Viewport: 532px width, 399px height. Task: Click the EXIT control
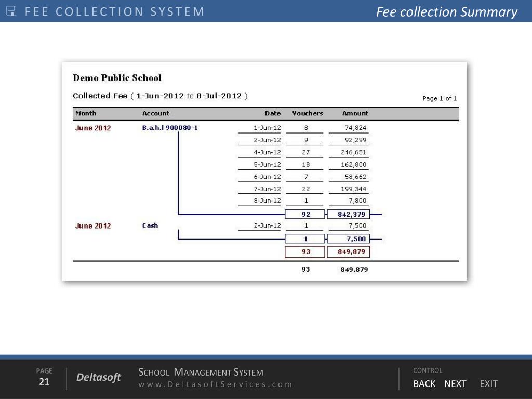click(488, 384)
